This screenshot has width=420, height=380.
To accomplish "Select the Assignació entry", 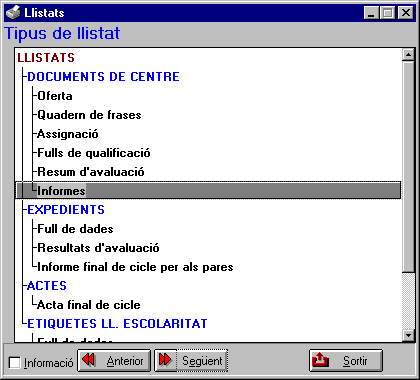I will [68, 134].
